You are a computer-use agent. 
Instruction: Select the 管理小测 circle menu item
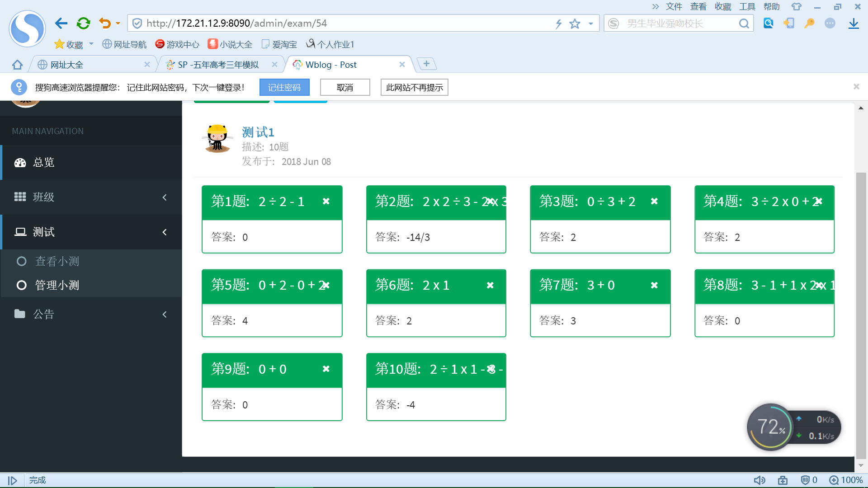[x=57, y=286]
